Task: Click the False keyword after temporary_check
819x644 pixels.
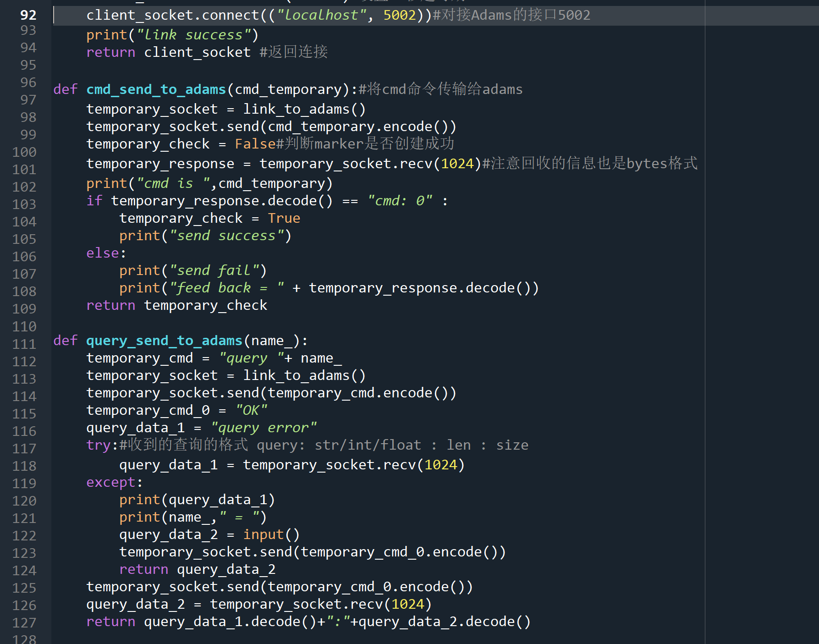Action: [x=255, y=144]
